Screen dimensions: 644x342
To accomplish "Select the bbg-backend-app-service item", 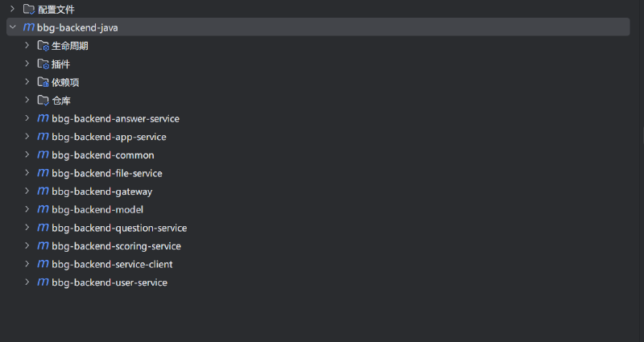I will coord(109,137).
